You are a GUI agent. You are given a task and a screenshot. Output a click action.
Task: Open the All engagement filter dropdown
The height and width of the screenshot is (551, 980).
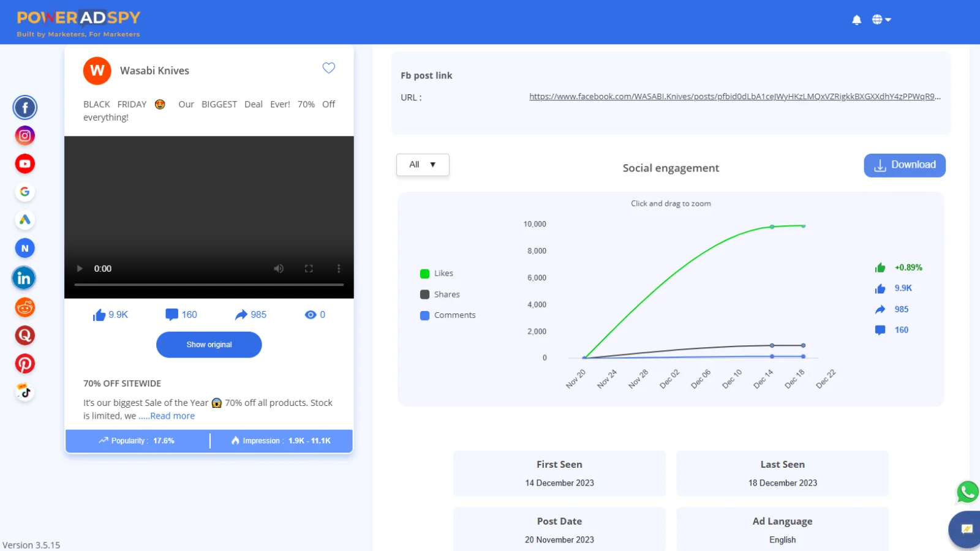click(x=423, y=165)
